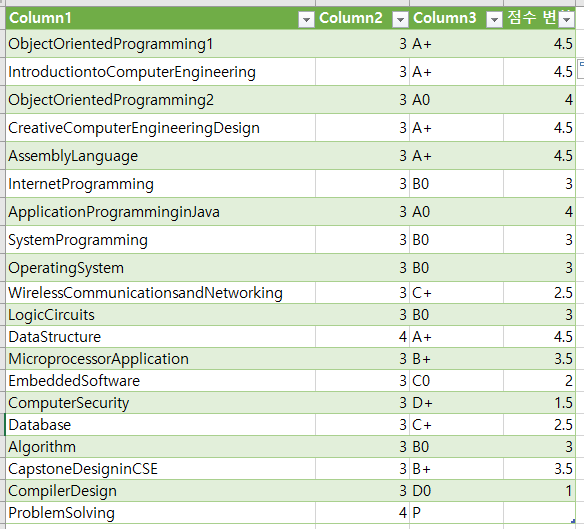Image resolution: width=584 pixels, height=529 pixels.
Task: Select the Column3 header cell
Action: click(456, 18)
